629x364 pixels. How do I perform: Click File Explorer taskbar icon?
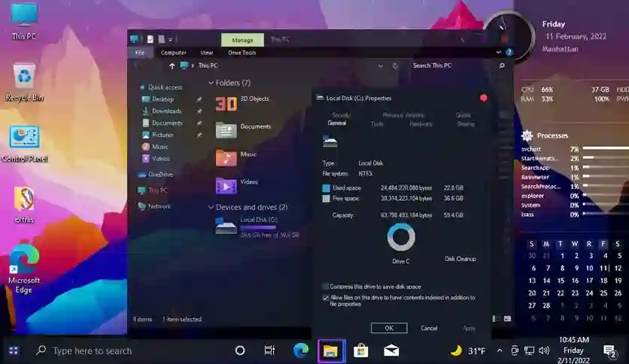click(330, 351)
